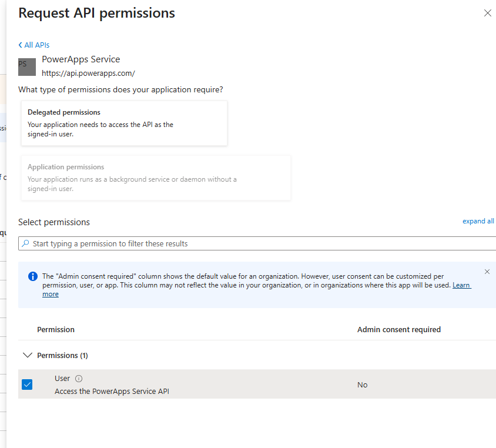Click the magnifier icon in the permission filter
Image resolution: width=496 pixels, height=448 pixels.
click(25, 243)
